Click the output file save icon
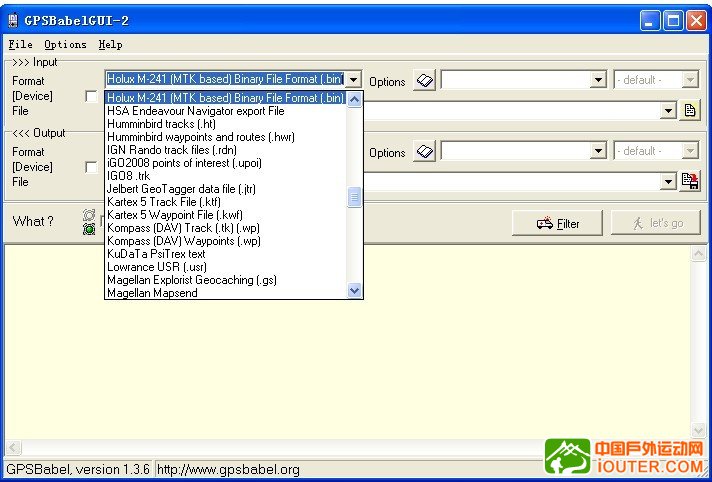The width and height of the screenshot is (712, 482). tap(690, 181)
